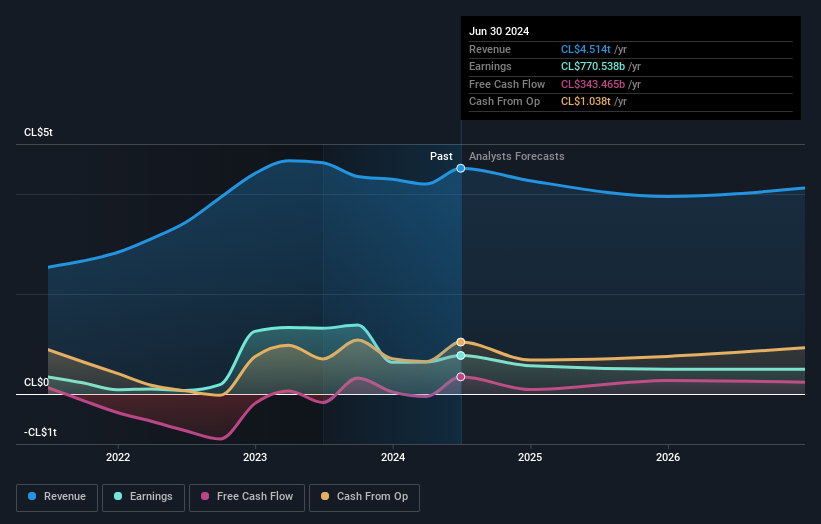Click the CL$4.514t revenue value
This screenshot has height=524, width=821.
tap(585, 49)
